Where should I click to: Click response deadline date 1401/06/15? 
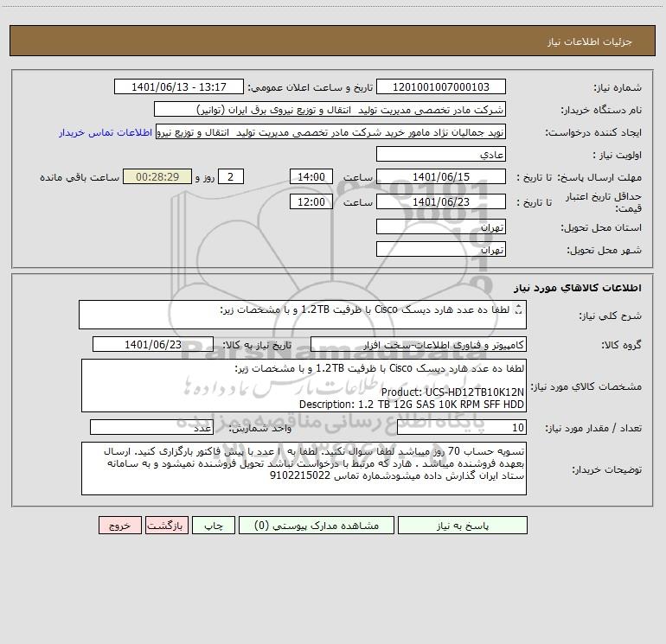click(441, 176)
